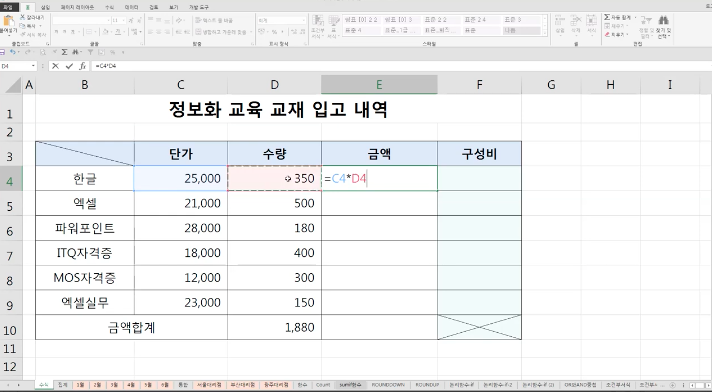Open the Count sheet tab
Image resolution: width=712 pixels, height=392 pixels.
pyautogui.click(x=322, y=385)
